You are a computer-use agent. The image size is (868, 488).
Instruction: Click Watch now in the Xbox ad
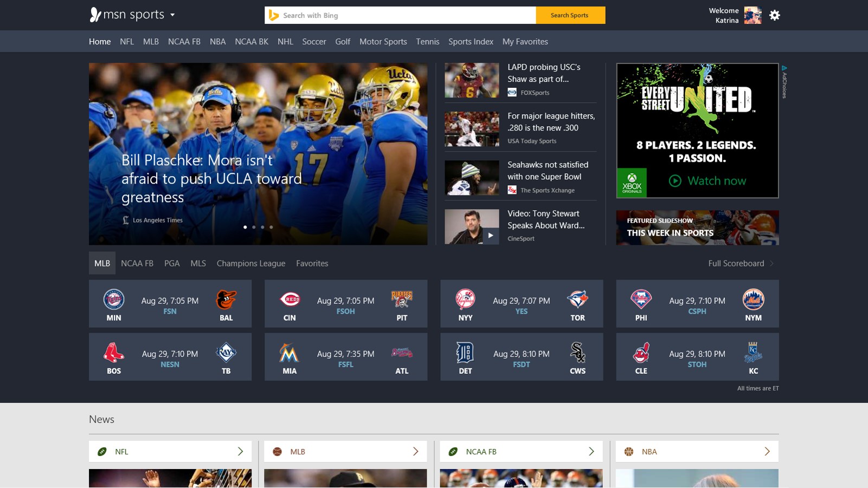[708, 181]
